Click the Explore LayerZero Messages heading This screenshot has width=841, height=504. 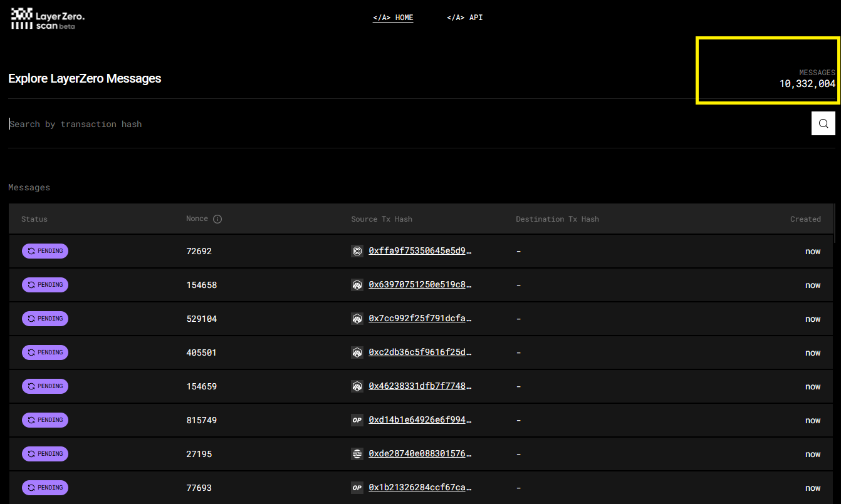tap(85, 78)
